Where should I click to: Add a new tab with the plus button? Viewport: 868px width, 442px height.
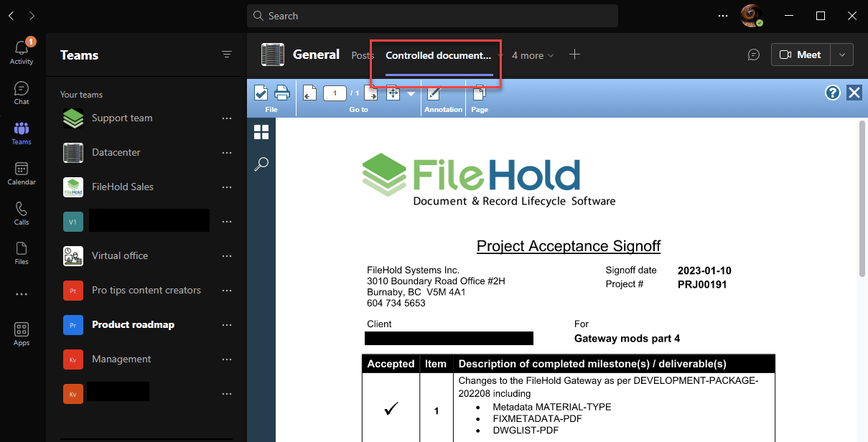tap(574, 55)
